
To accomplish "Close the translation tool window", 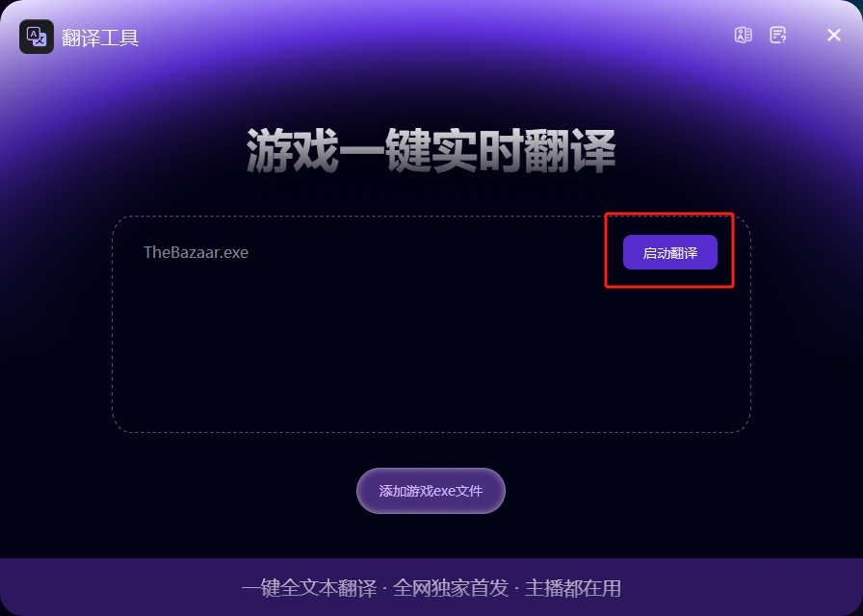I will (x=834, y=36).
